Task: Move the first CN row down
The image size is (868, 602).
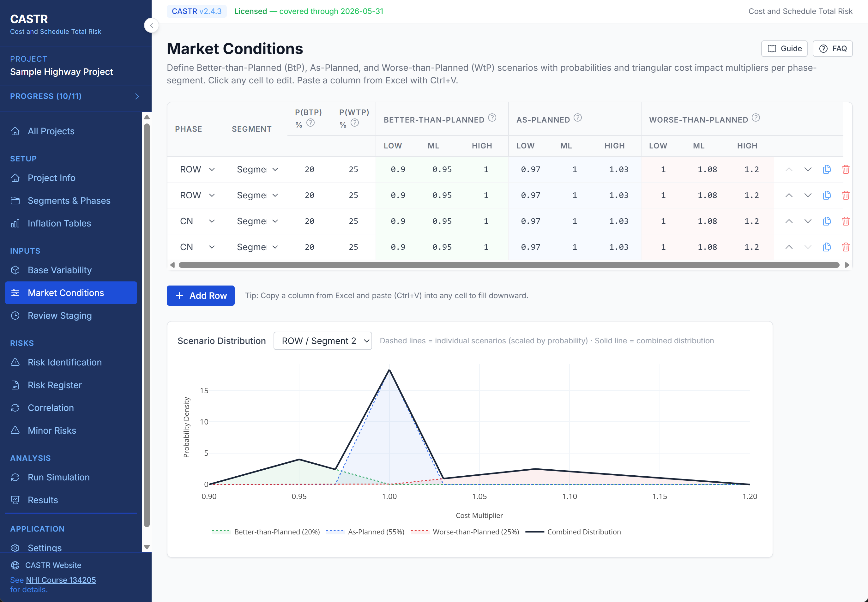Action: click(808, 221)
